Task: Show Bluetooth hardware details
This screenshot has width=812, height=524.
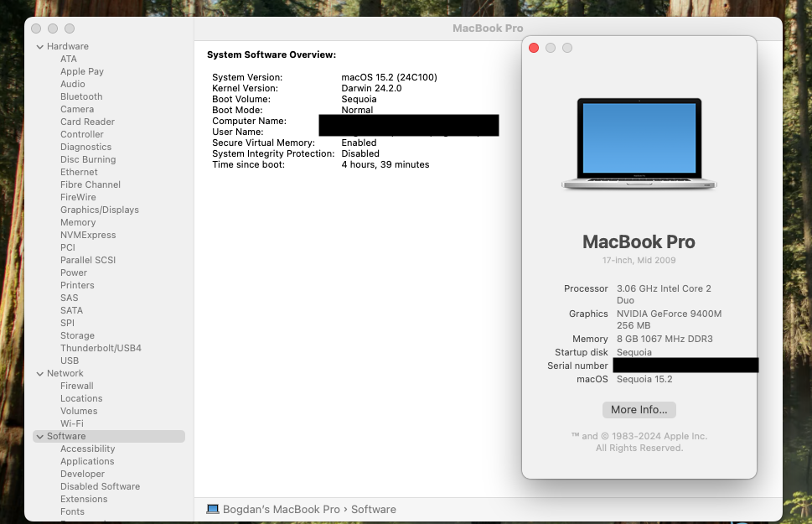Action: [81, 96]
